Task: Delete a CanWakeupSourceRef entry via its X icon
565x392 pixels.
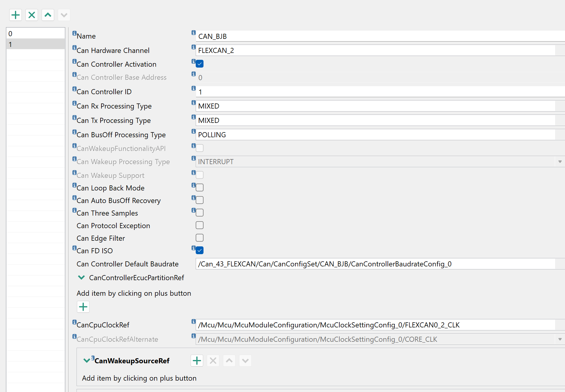Action: point(213,360)
